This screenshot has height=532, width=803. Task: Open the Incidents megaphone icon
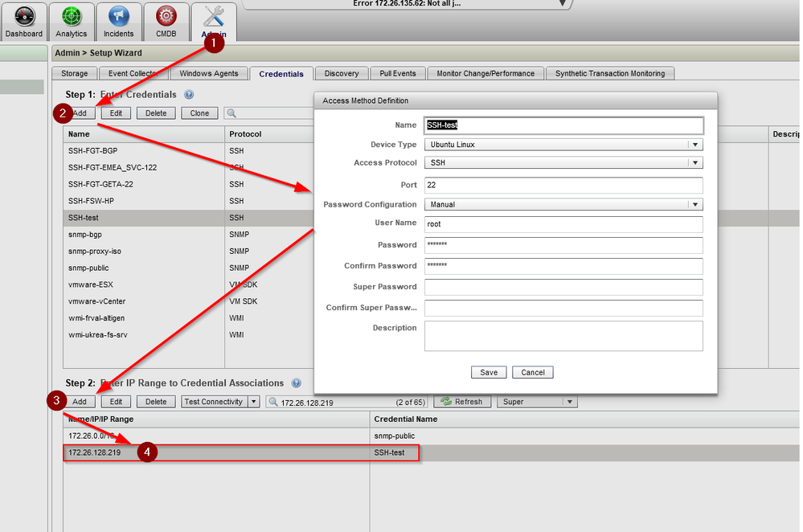[118, 18]
